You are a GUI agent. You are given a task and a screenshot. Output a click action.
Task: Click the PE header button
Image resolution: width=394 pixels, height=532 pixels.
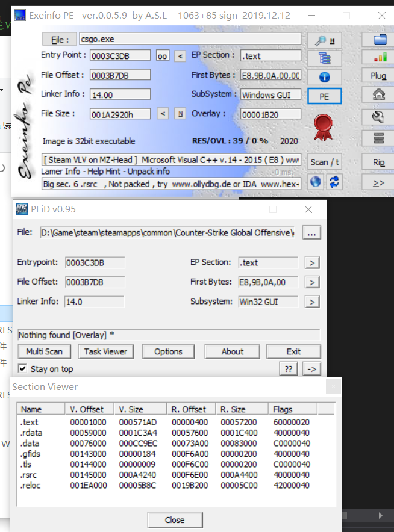click(x=324, y=96)
